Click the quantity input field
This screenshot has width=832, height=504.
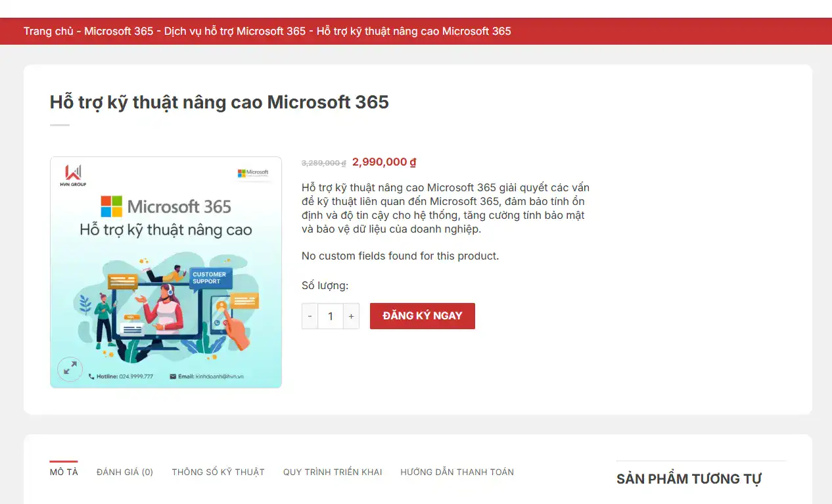[330, 316]
